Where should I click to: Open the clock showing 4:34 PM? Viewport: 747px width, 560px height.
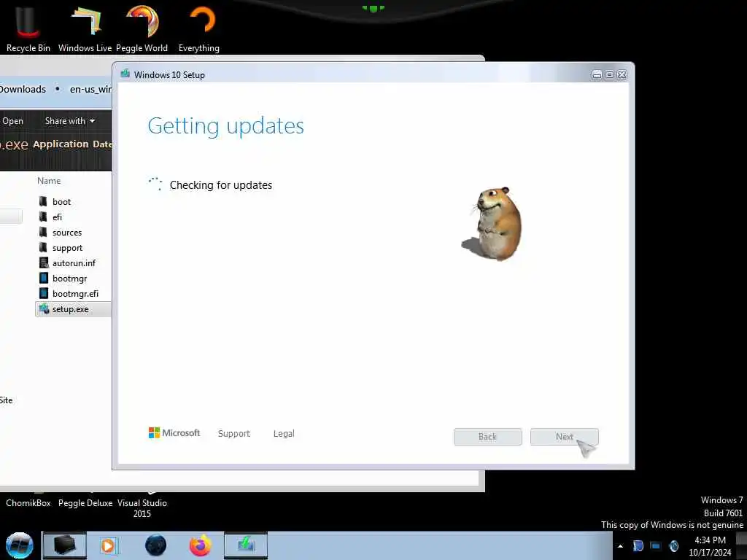coord(710,545)
